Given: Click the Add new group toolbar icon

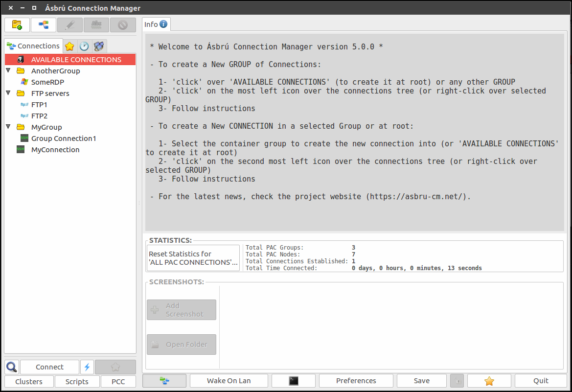Looking at the screenshot, I should click(x=17, y=25).
